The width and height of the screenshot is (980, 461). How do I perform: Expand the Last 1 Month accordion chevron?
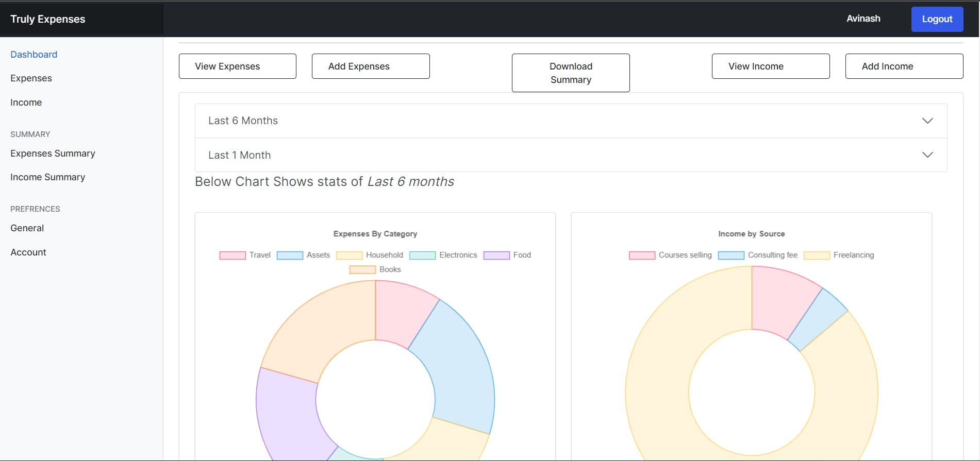pyautogui.click(x=927, y=155)
